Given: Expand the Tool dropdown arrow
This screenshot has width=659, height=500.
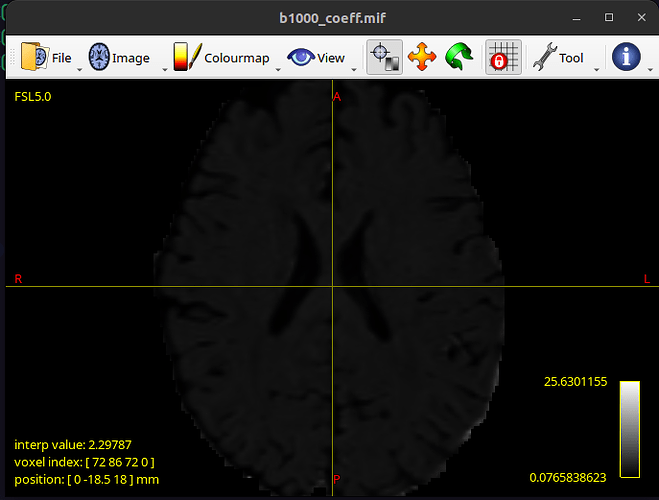Looking at the screenshot, I should (597, 69).
